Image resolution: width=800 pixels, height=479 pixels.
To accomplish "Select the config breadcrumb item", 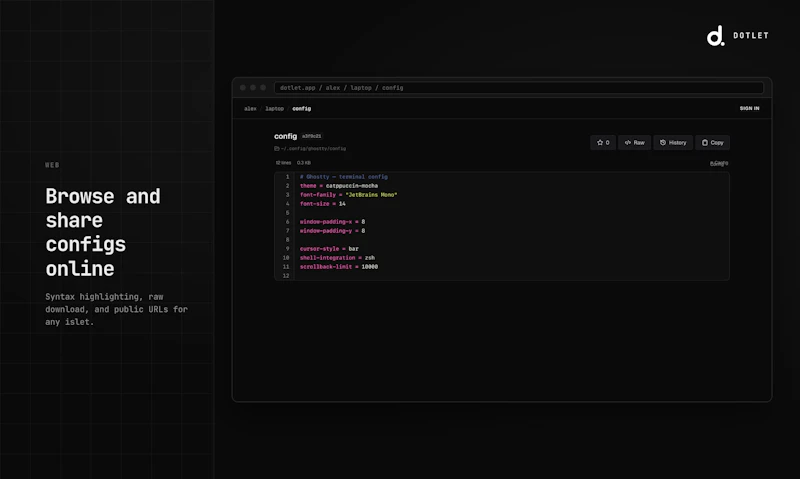I will click(302, 109).
